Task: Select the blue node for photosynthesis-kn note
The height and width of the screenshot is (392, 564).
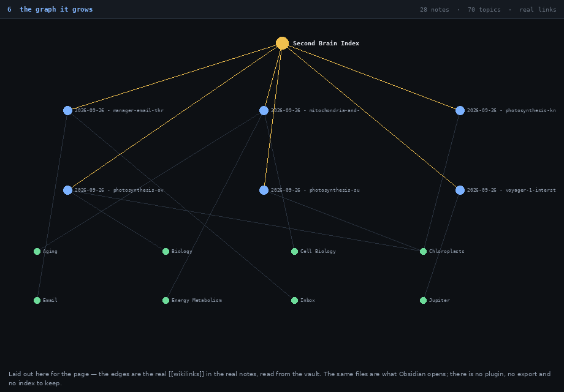Action: [460, 111]
